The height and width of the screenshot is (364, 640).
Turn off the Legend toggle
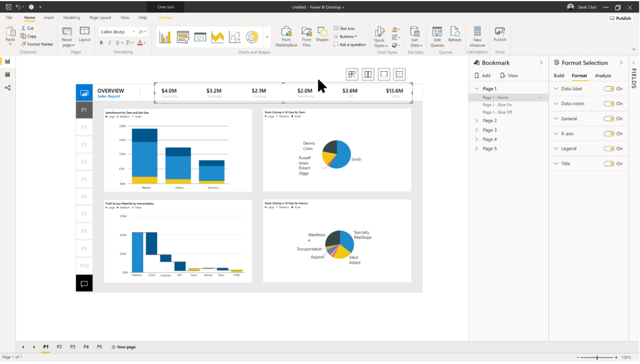[x=609, y=149]
